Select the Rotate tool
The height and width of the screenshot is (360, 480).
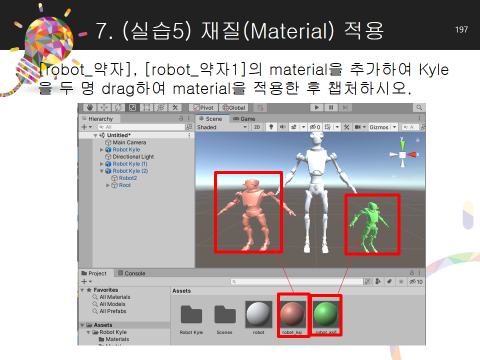[x=118, y=108]
